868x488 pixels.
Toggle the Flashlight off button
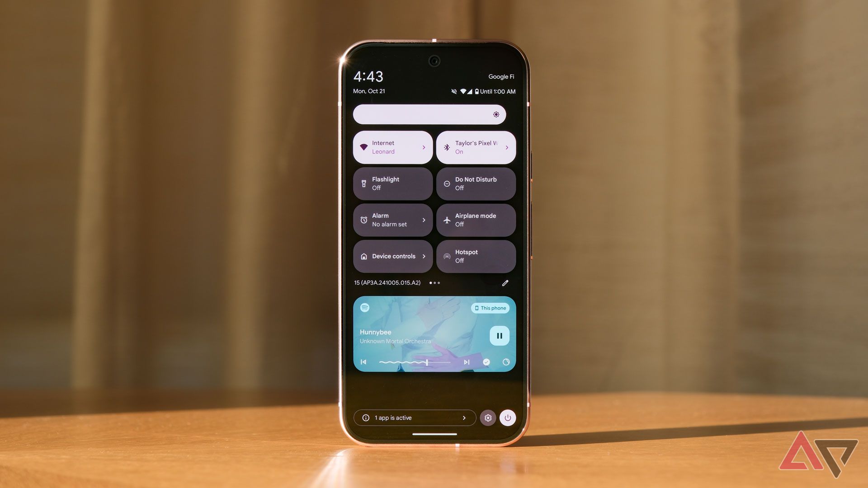pos(393,183)
